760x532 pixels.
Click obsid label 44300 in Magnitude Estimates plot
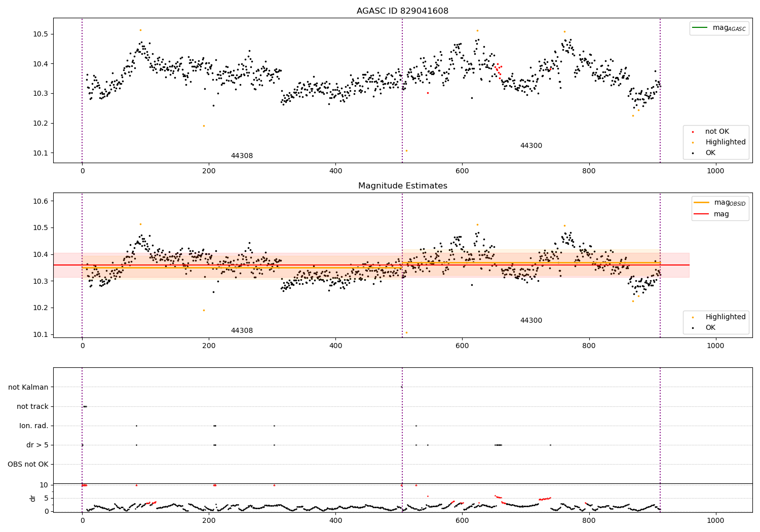531,321
